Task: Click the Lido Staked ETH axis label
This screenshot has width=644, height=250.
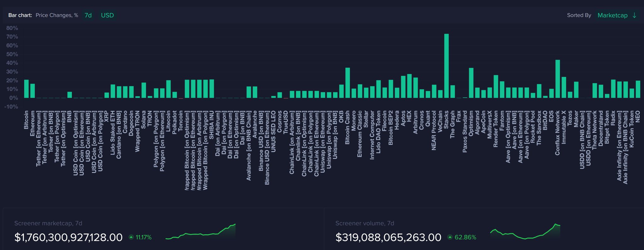Action: point(113,133)
